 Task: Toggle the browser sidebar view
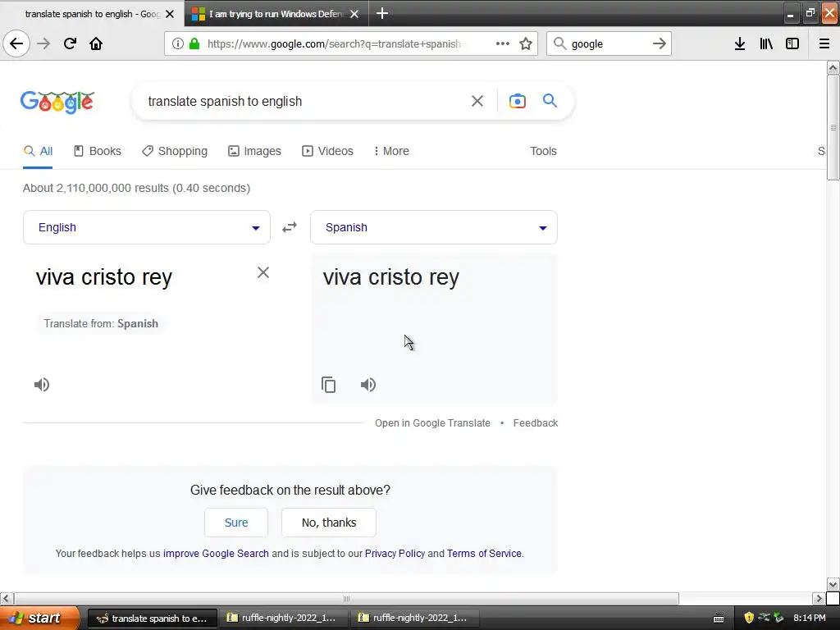pos(792,43)
